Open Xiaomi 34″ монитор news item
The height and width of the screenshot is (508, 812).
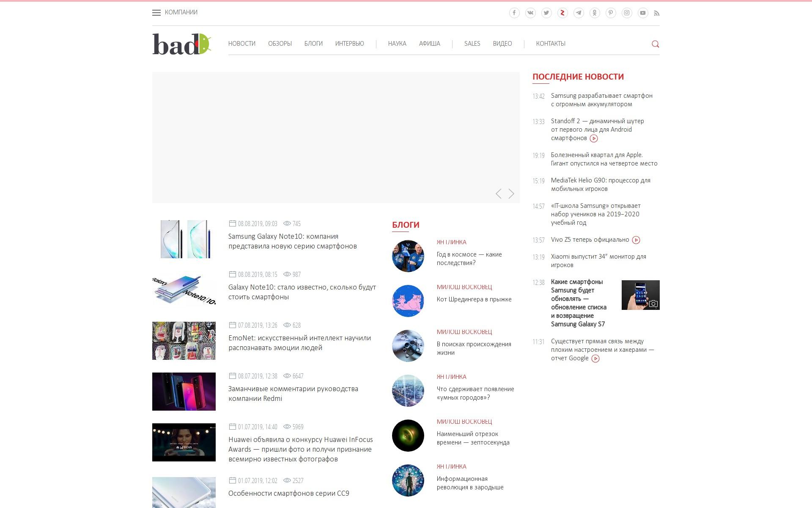pyautogui.click(x=598, y=261)
